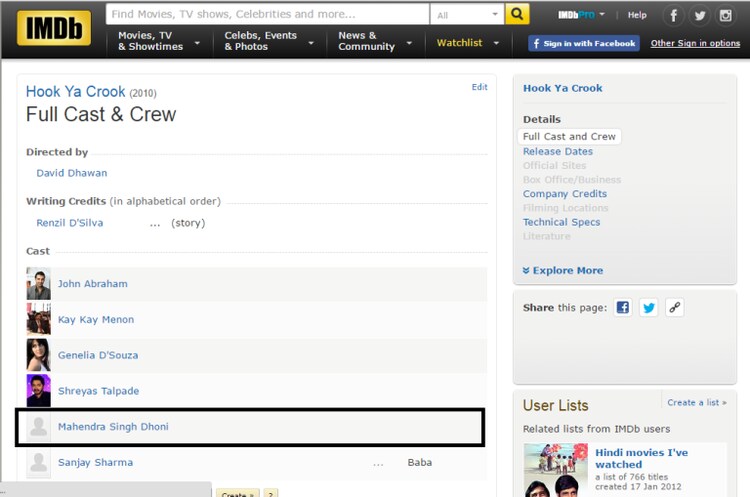Open the News & Community menu
This screenshot has width=750, height=497.
click(x=373, y=41)
